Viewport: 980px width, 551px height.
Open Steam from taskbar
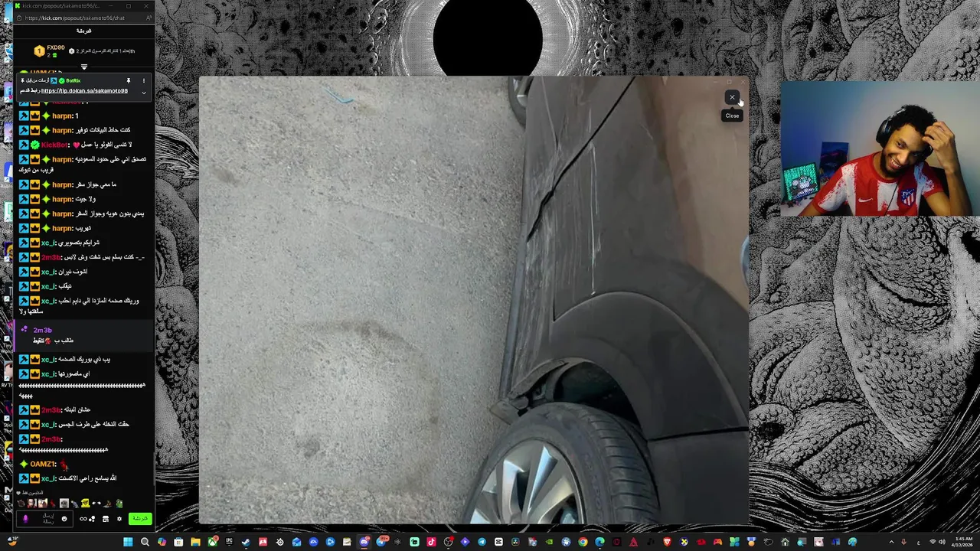(x=246, y=542)
